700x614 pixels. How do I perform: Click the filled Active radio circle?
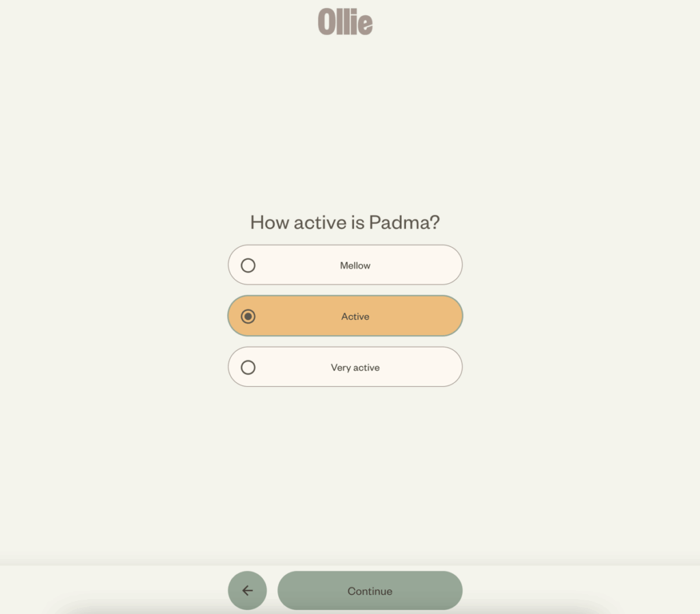(248, 316)
